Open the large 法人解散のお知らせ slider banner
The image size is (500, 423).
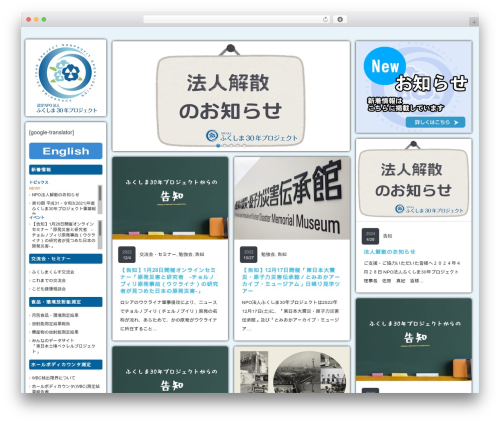point(231,96)
